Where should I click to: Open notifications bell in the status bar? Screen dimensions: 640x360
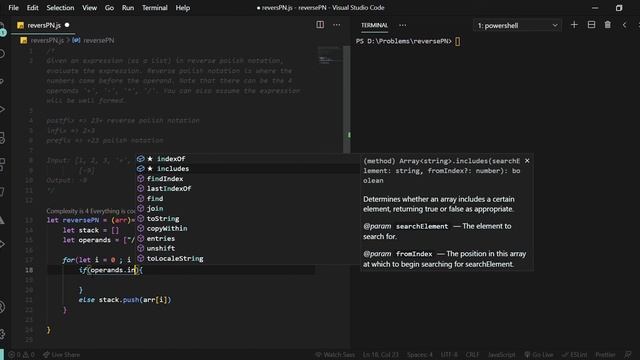[x=628, y=355]
